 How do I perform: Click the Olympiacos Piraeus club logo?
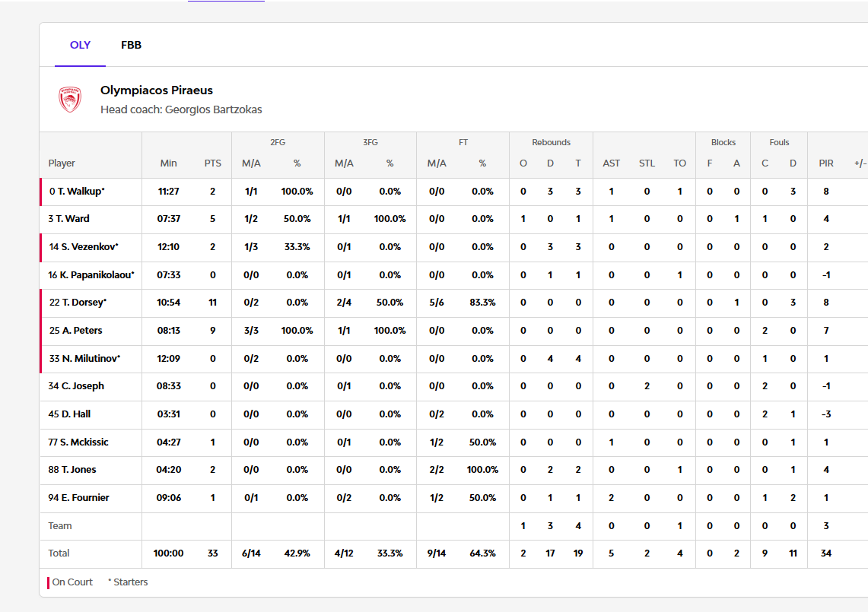[70, 100]
